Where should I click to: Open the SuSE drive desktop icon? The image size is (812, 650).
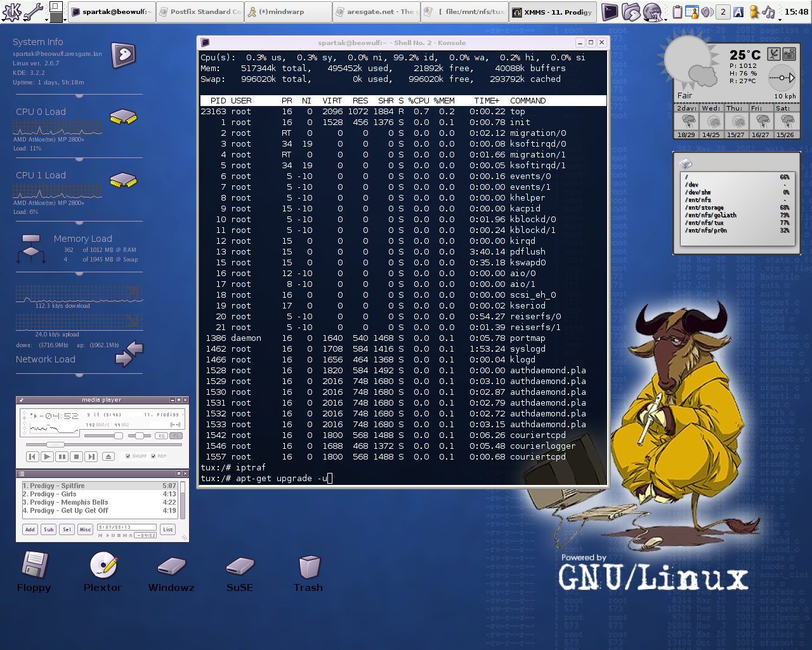pyautogui.click(x=240, y=566)
